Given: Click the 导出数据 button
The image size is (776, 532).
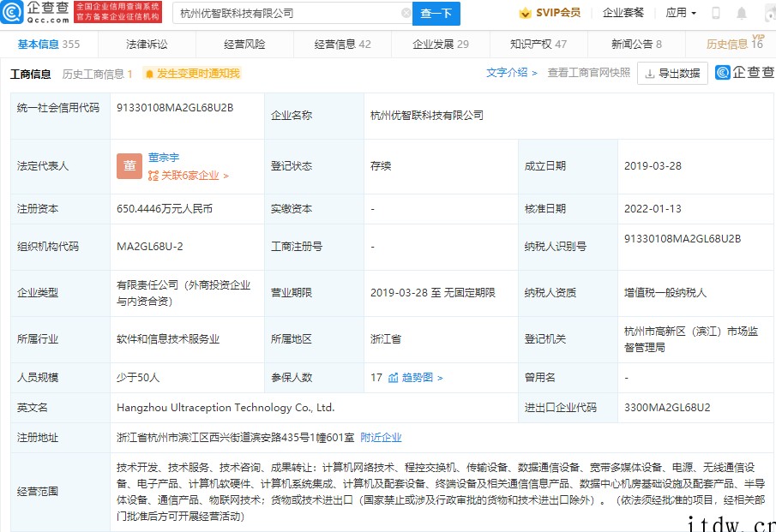Looking at the screenshot, I should click(x=672, y=73).
